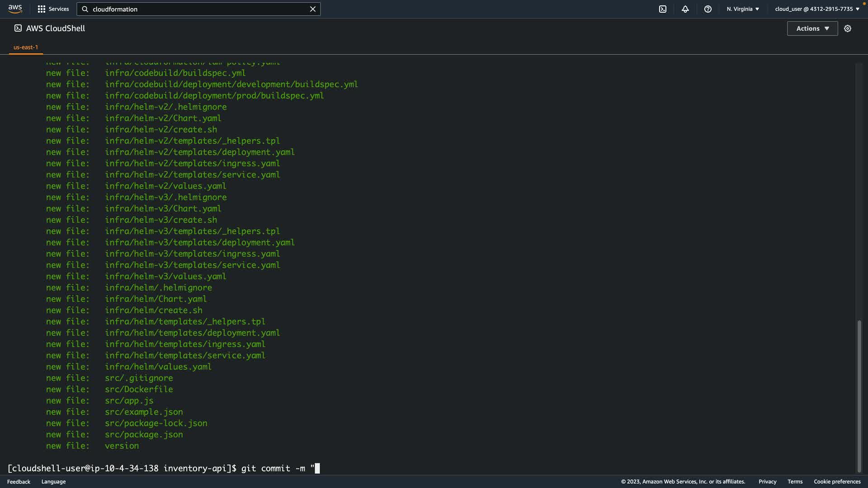Expand the cloud_user account menu
The width and height of the screenshot is (868, 488).
817,9
